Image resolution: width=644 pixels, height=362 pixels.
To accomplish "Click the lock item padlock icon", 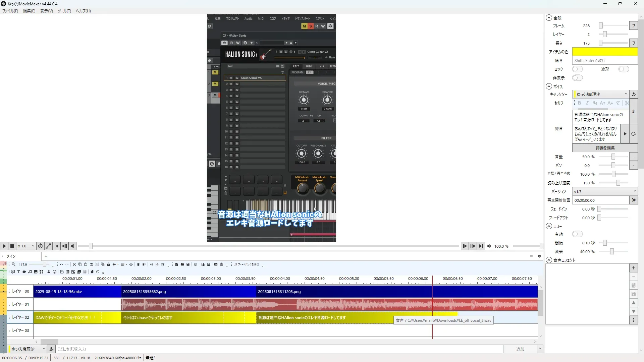I will pyautogui.click(x=108, y=264).
